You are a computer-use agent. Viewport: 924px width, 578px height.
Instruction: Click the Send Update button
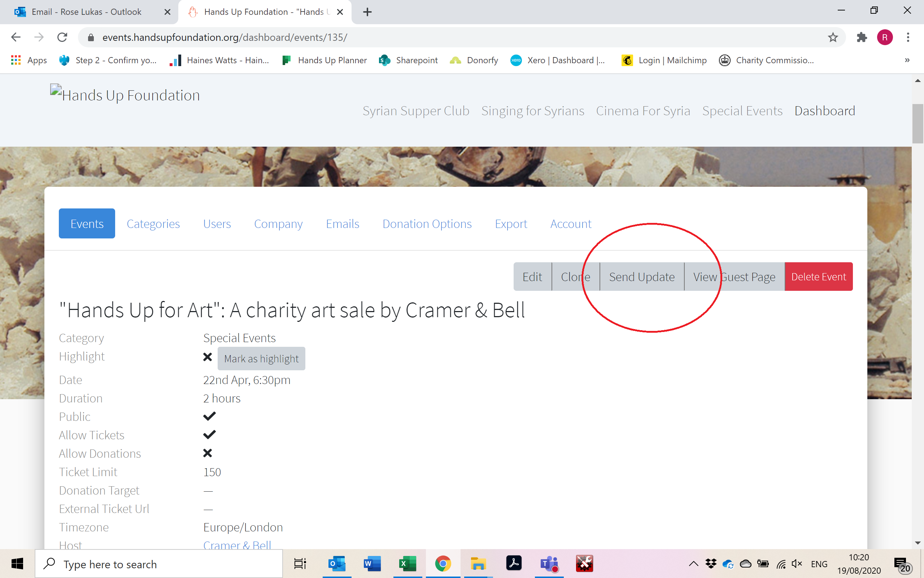[x=642, y=276]
